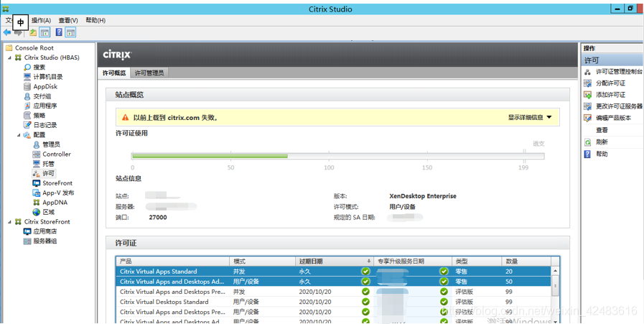Select AppDisk in the console tree

point(45,86)
